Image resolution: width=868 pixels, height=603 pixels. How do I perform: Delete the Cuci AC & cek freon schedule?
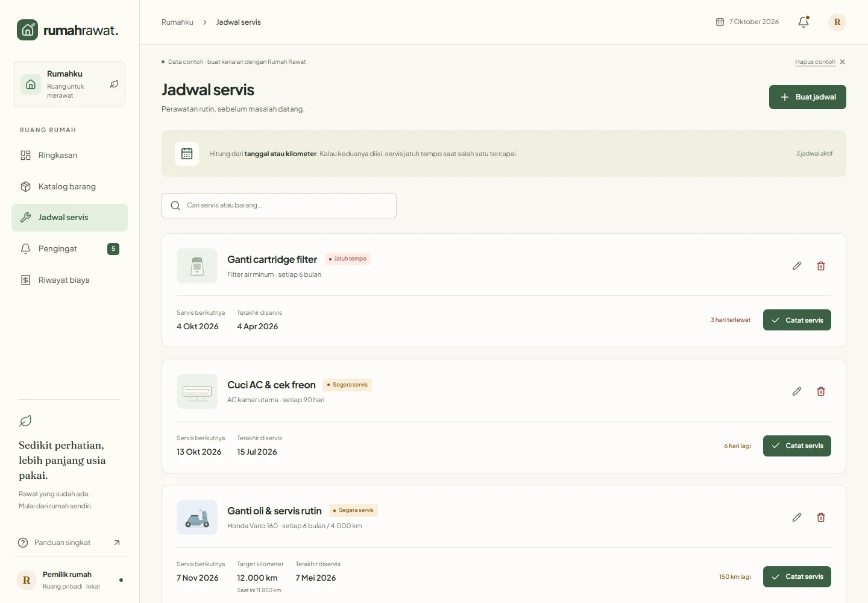pos(821,391)
